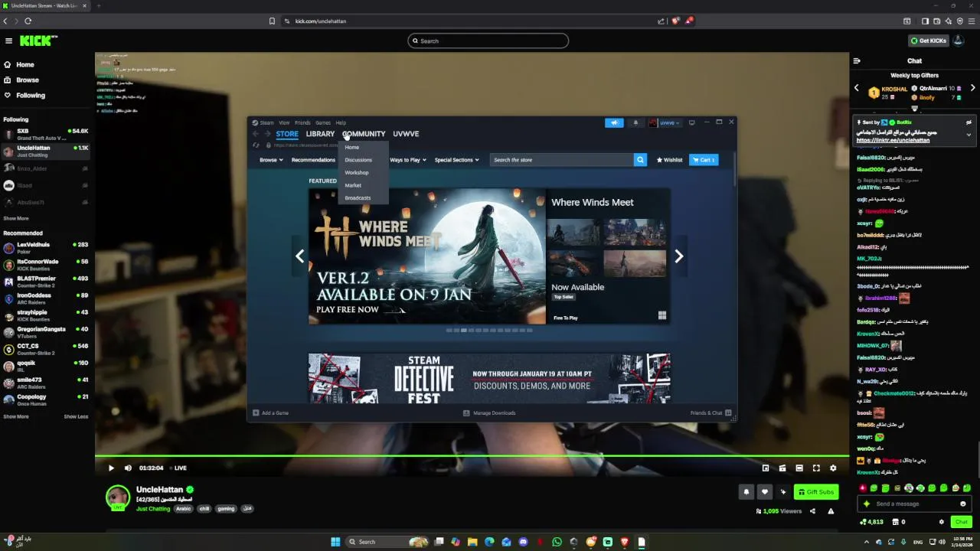The image size is (980, 551).
Task: Select Broadcasts in Community dropdown
Action: pos(358,197)
